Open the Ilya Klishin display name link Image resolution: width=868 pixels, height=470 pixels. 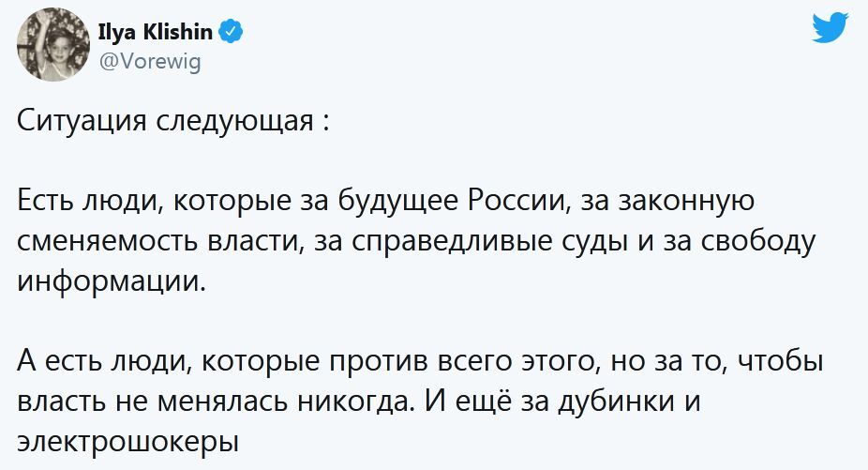point(156,35)
